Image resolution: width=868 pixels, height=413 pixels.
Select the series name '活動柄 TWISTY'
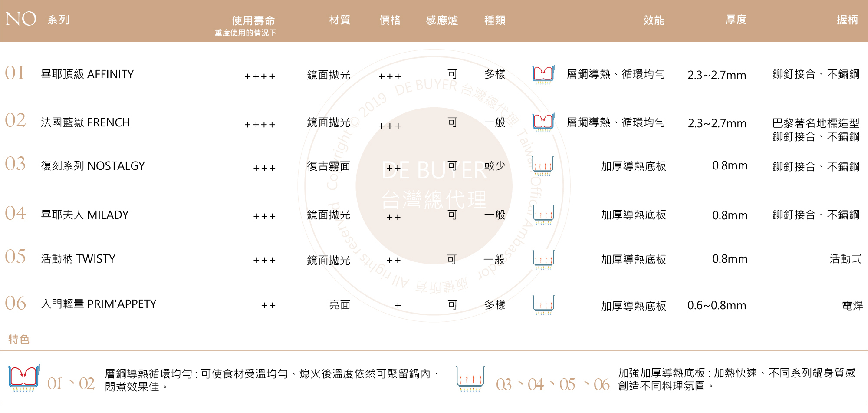click(x=78, y=259)
